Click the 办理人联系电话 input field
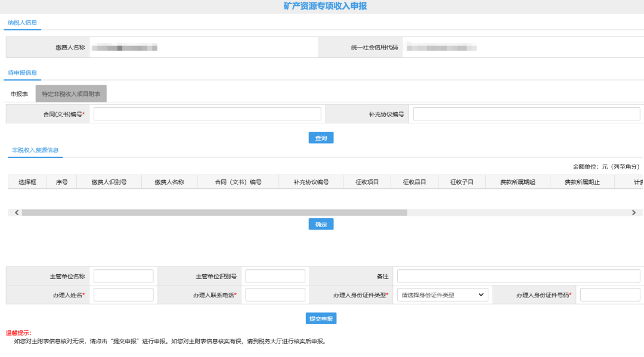The height and width of the screenshot is (357, 644). (275, 294)
